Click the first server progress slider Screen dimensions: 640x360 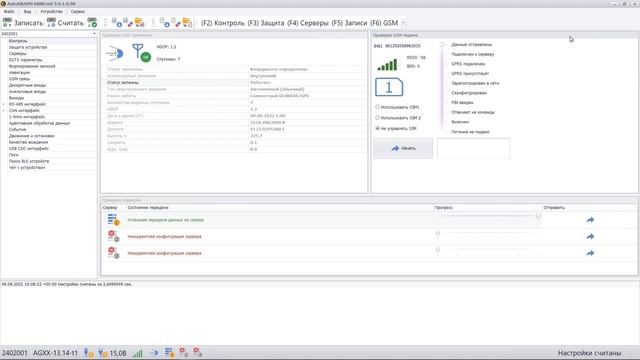pyautogui.click(x=488, y=218)
